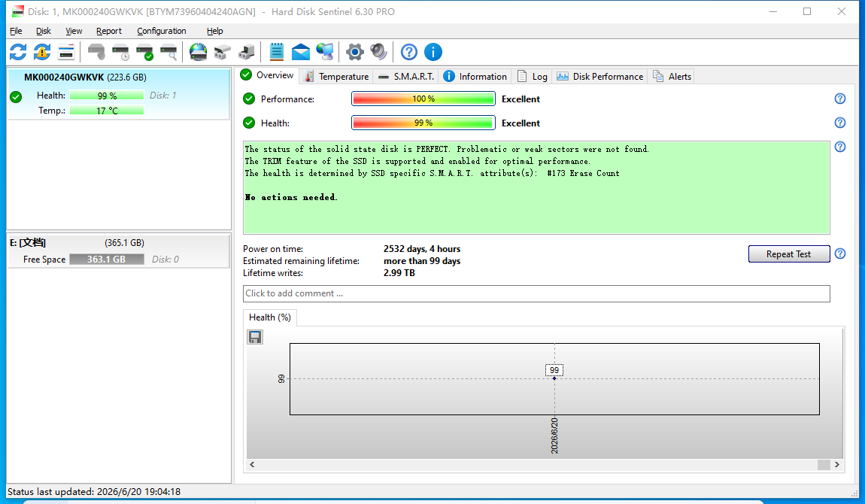The width and height of the screenshot is (865, 504).
Task: Click the blue Refresh arrows toolbar icon
Action: click(x=17, y=53)
